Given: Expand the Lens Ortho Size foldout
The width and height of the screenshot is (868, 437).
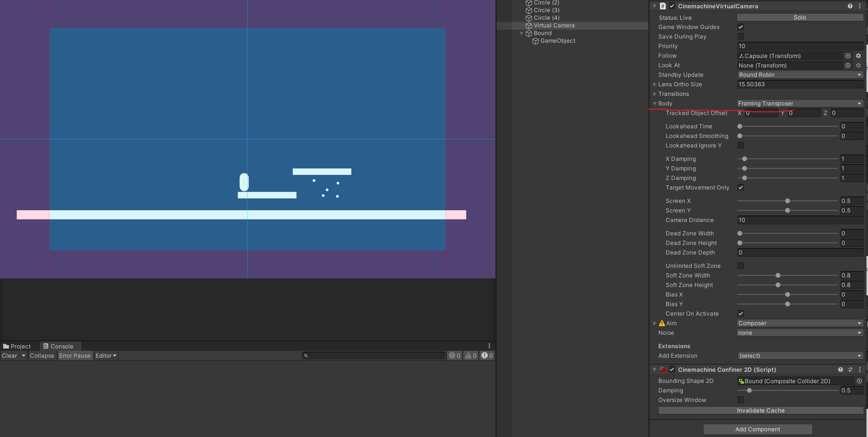Looking at the screenshot, I should (x=655, y=84).
